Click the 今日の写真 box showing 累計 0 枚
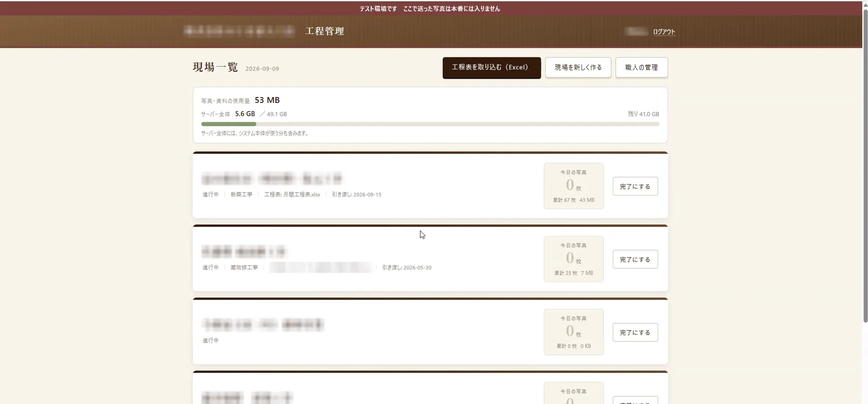This screenshot has width=868, height=404. pyautogui.click(x=574, y=332)
